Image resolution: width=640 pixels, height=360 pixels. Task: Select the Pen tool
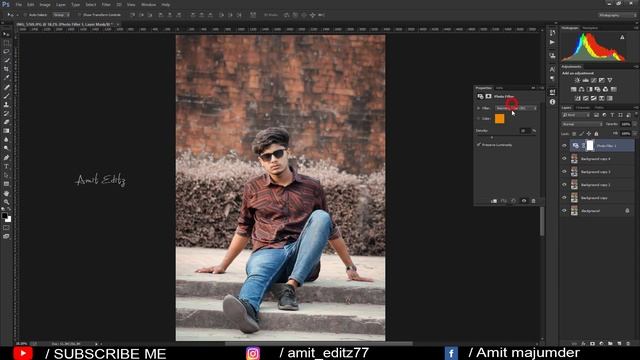click(6, 158)
